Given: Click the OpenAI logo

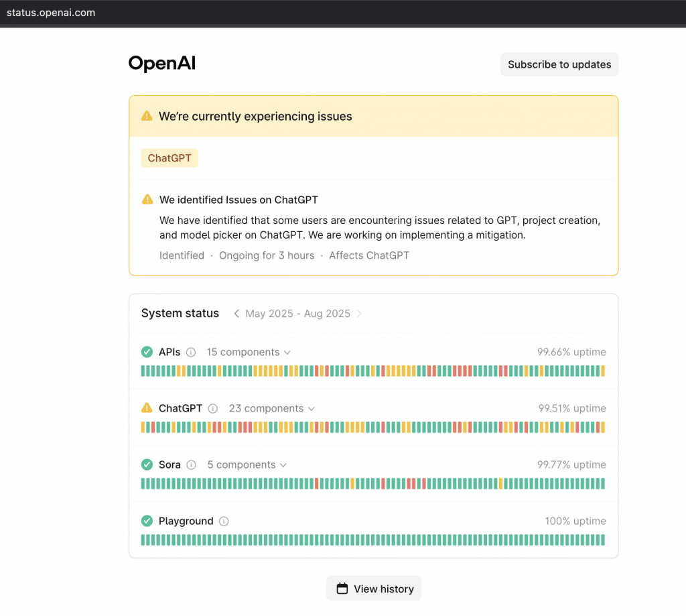Looking at the screenshot, I should pyautogui.click(x=162, y=64).
